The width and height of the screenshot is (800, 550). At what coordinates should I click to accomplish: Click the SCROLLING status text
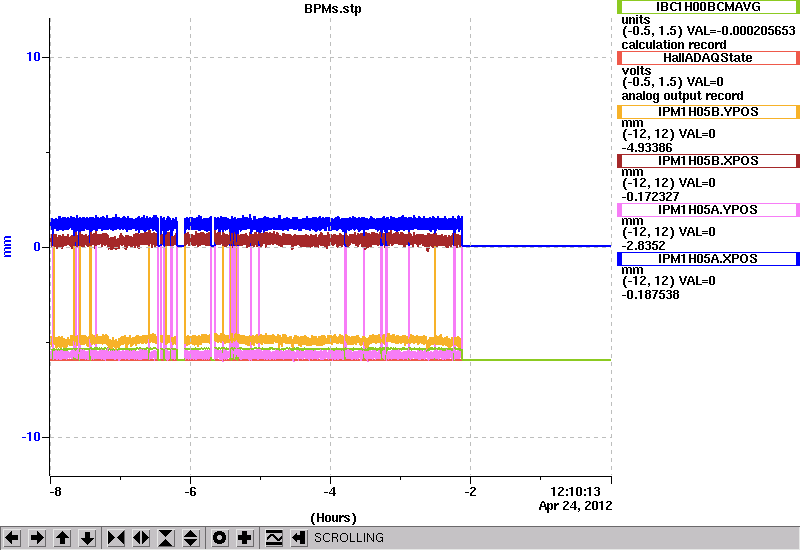click(x=349, y=538)
